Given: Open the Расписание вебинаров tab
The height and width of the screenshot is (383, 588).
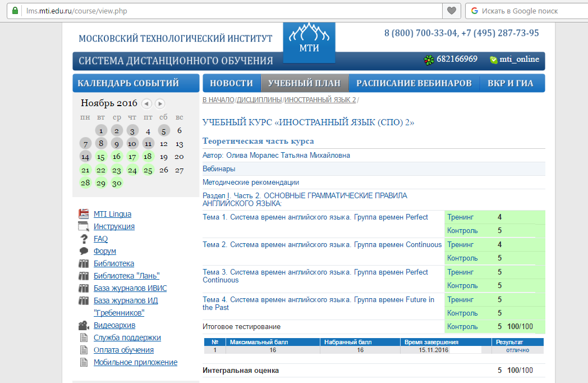Looking at the screenshot, I should click(414, 83).
